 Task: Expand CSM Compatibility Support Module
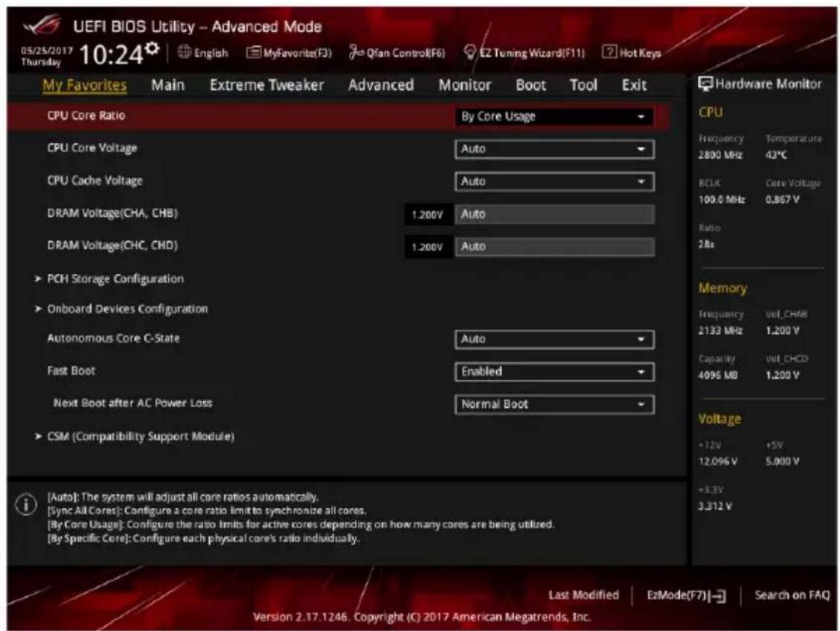[141, 437]
